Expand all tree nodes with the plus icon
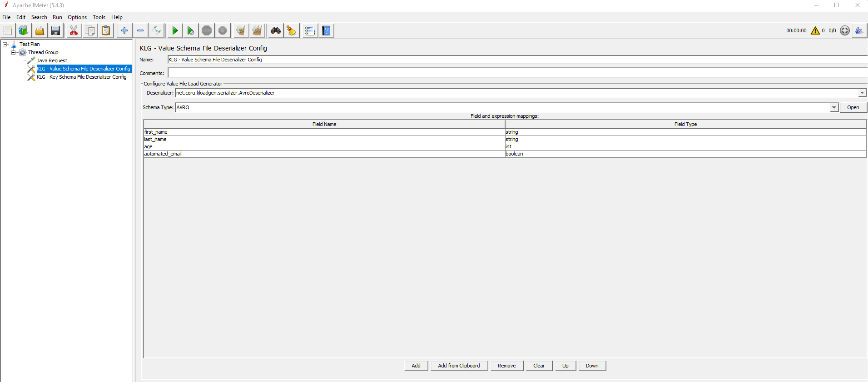The width and height of the screenshot is (868, 382). pyautogui.click(x=124, y=30)
